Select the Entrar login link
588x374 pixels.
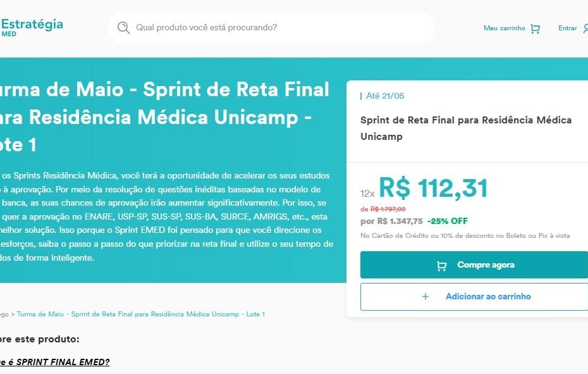click(567, 28)
